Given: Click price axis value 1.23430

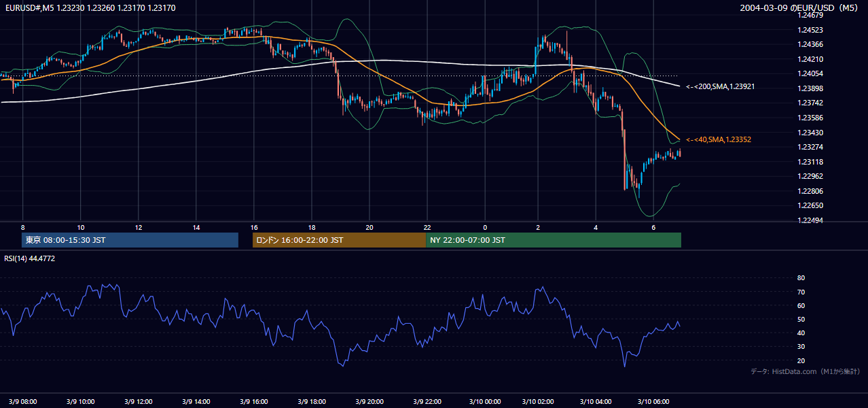Looking at the screenshot, I should 812,133.
